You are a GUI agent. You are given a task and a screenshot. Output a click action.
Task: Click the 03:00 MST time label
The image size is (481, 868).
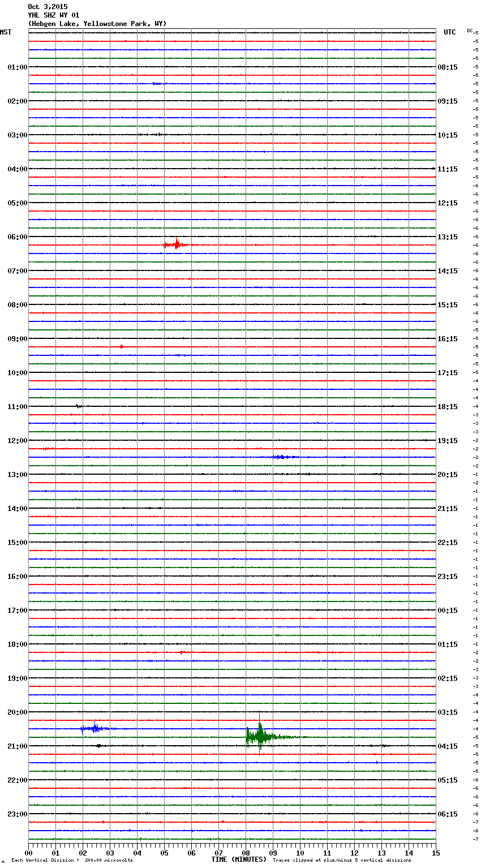tap(18, 135)
